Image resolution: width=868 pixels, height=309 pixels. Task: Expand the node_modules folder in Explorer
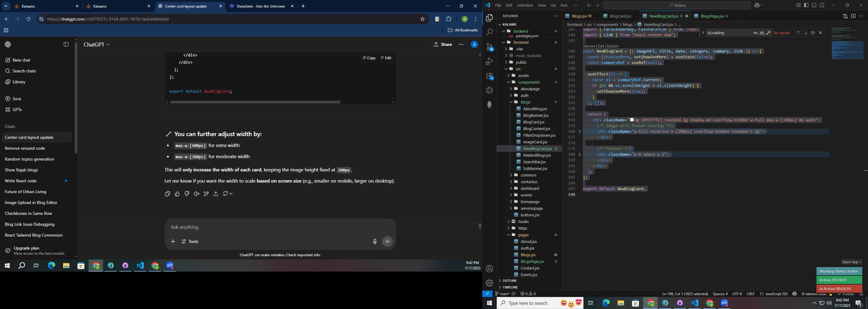[x=506, y=56]
